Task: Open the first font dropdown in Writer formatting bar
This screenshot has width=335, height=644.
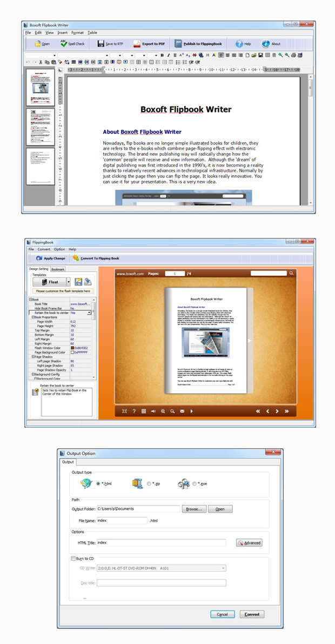Action: tap(55, 55)
